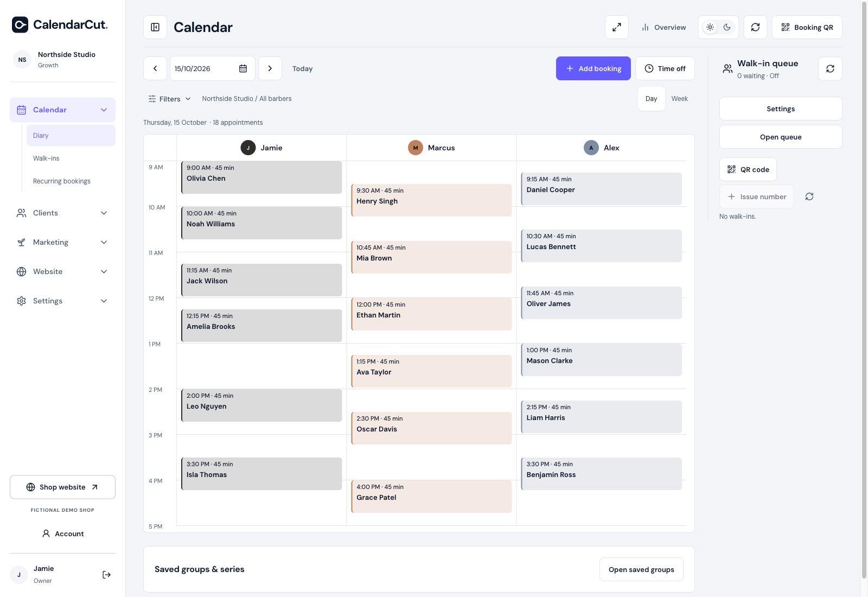Select the Day view tab
The height and width of the screenshot is (597, 868).
[x=652, y=99]
